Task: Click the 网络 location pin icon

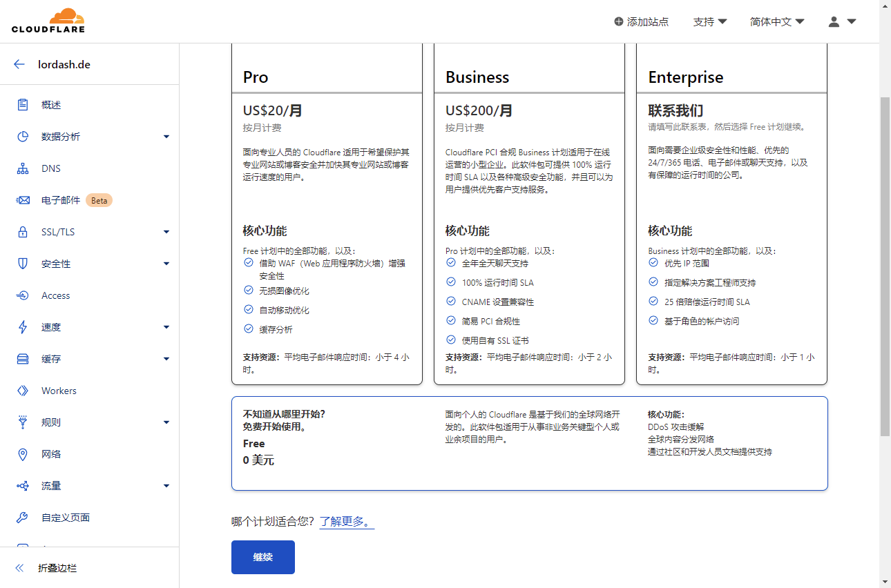Action: pyautogui.click(x=23, y=454)
